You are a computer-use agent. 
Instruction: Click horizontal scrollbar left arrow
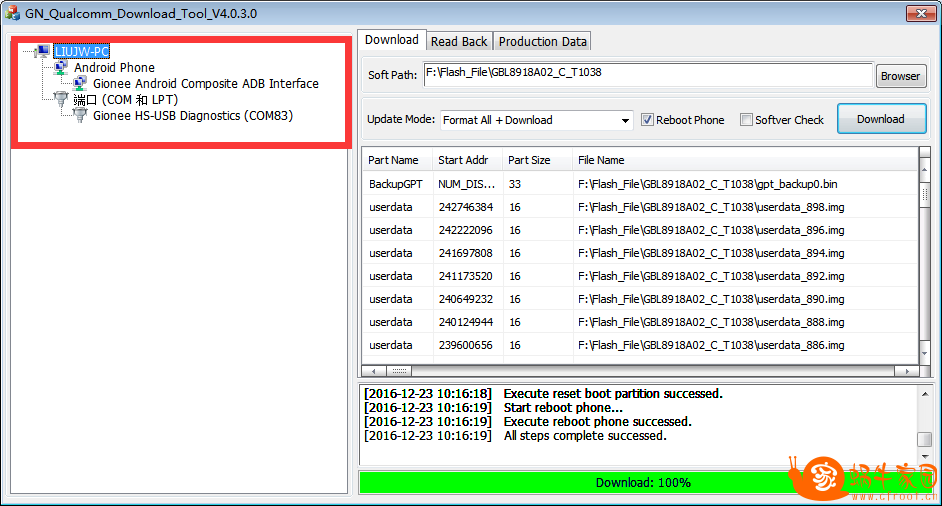[x=374, y=371]
